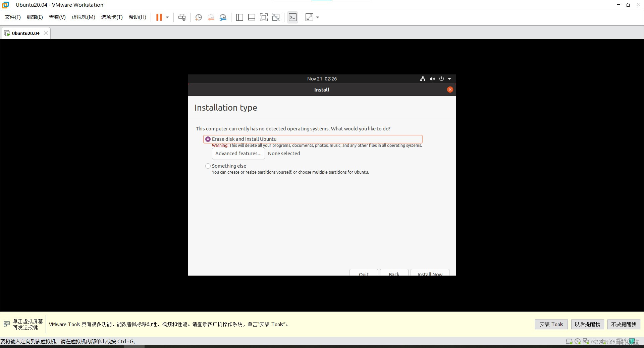Click the Advanced features... button
Screen dimensions: 644x348
[238, 154]
